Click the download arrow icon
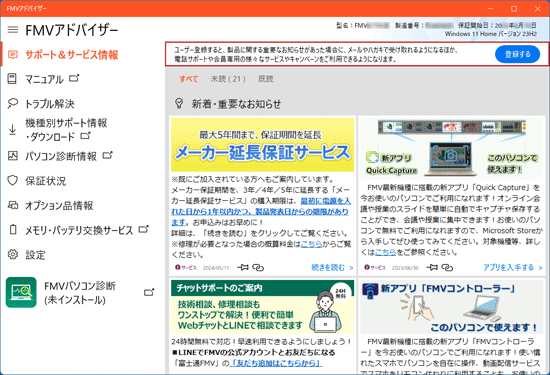This screenshot has height=375, width=550. (12, 129)
